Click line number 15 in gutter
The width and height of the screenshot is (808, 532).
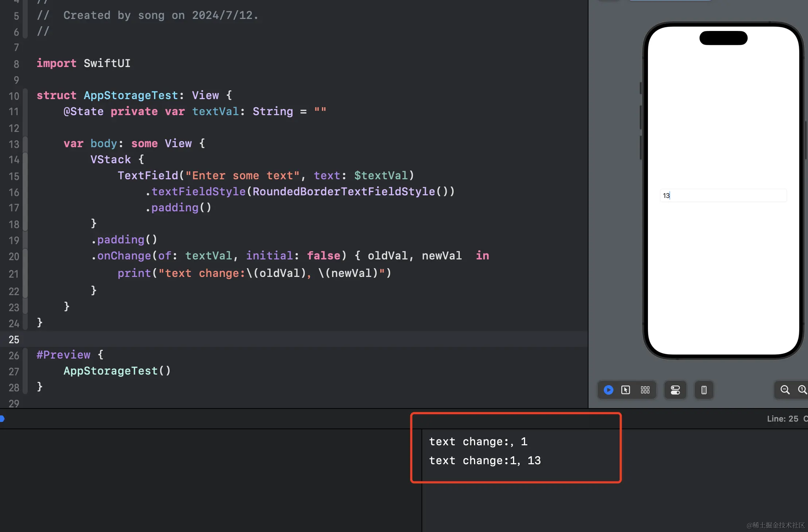[x=14, y=176]
